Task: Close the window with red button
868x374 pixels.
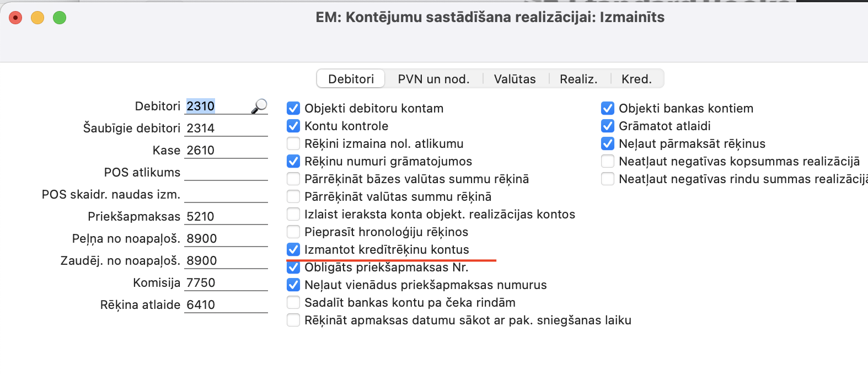Action: (15, 18)
